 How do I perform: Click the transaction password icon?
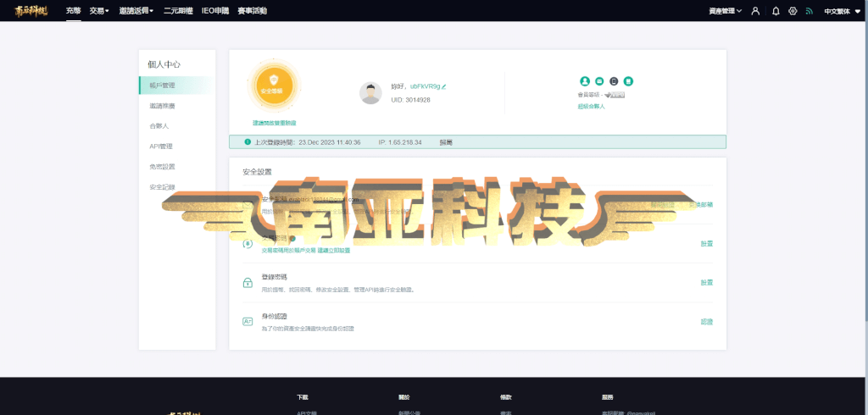click(x=248, y=243)
